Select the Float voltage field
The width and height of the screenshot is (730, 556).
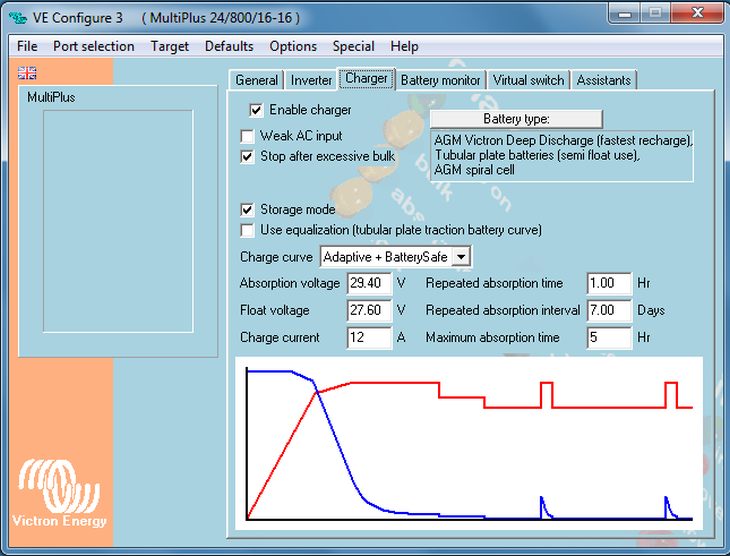point(368,311)
